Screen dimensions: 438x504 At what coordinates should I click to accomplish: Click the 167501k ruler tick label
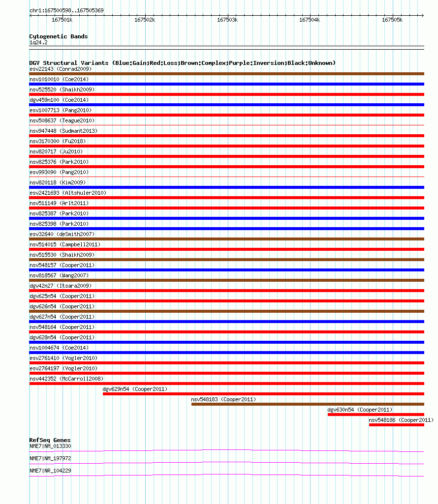[62, 20]
